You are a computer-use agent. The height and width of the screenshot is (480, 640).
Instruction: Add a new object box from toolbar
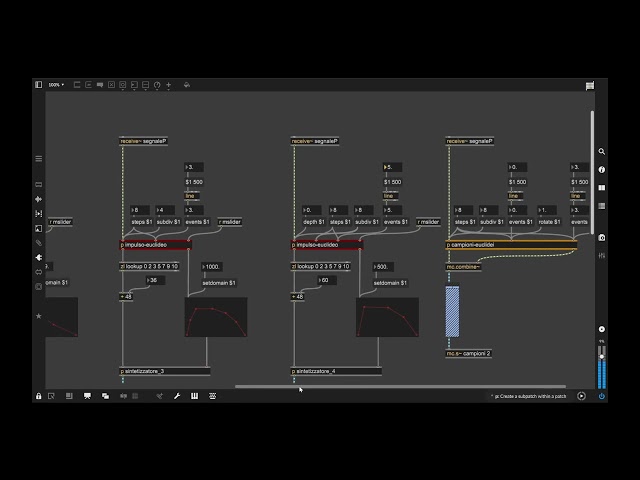click(x=77, y=85)
